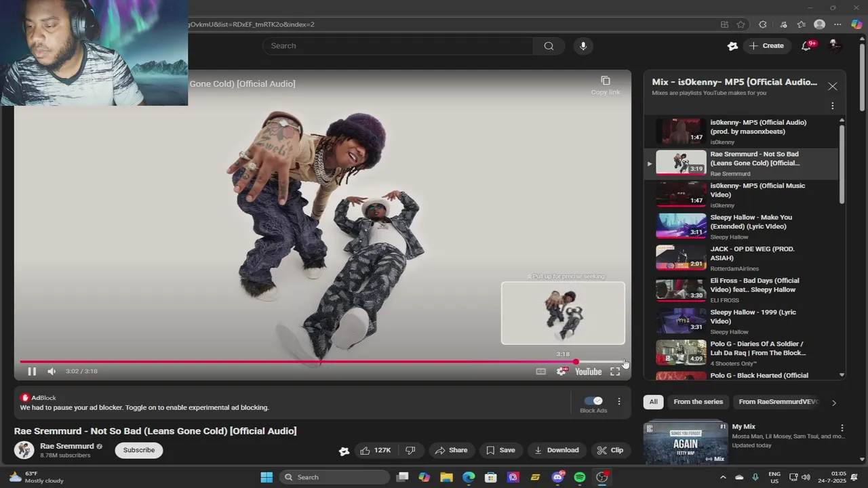The width and height of the screenshot is (868, 488).
Task: Enter fullscreen mode on the video
Action: pyautogui.click(x=615, y=371)
